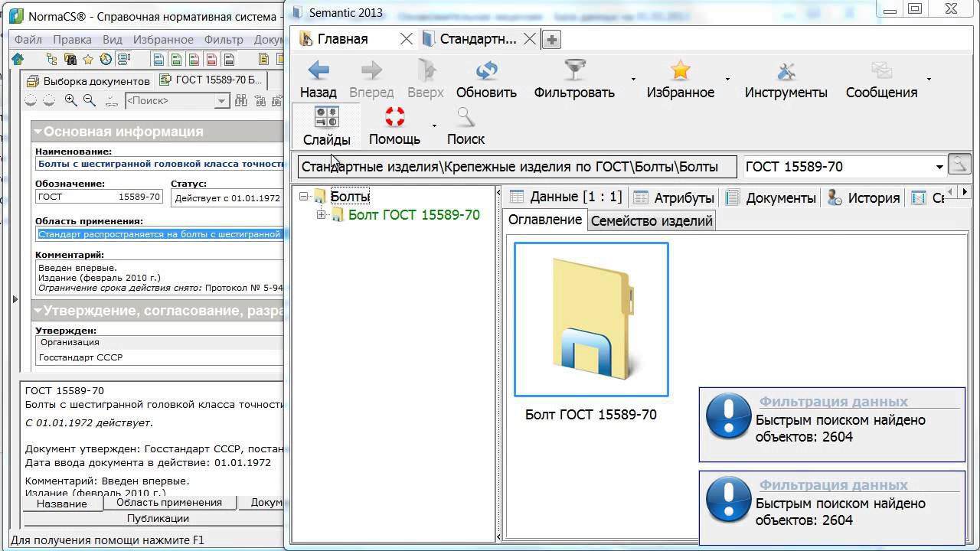980x551 pixels.
Task: Zoom in with the magnifier plus icon
Action: 71,100
